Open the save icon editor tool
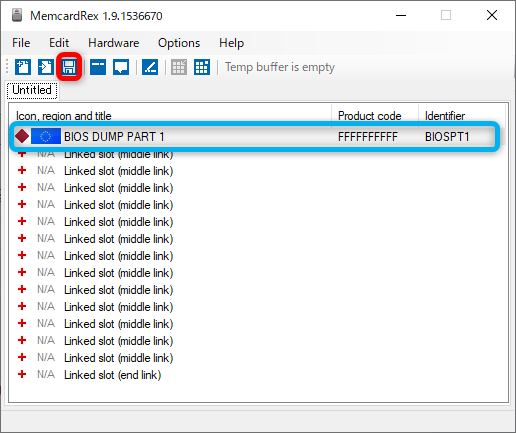 (x=150, y=67)
